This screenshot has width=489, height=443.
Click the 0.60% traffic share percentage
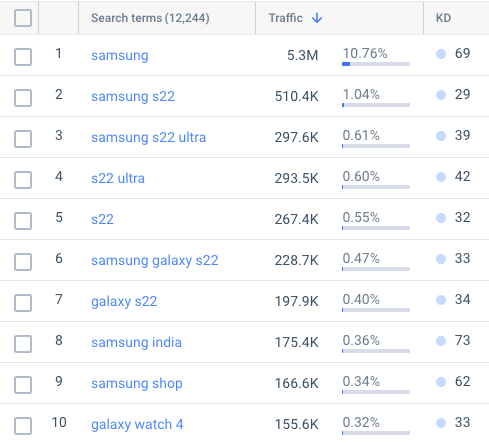(x=361, y=176)
